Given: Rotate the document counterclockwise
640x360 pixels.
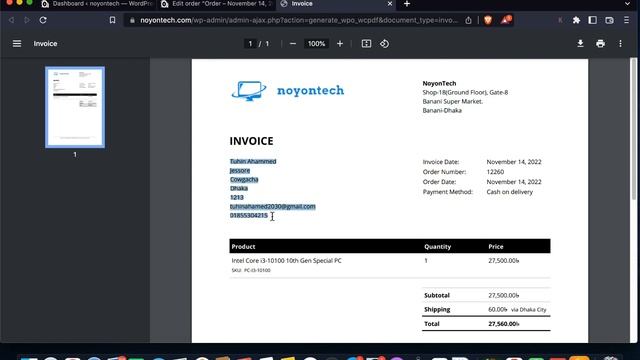Looking at the screenshot, I should 384,44.
